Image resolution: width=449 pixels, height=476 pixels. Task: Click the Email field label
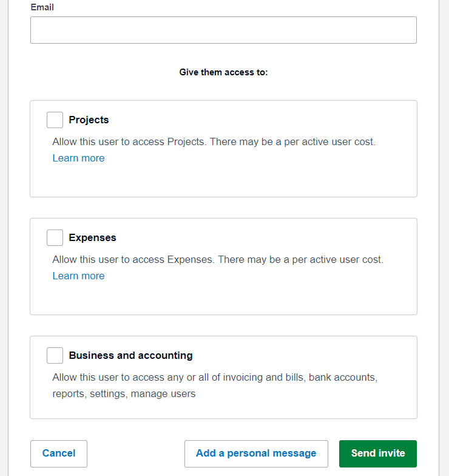(42, 7)
